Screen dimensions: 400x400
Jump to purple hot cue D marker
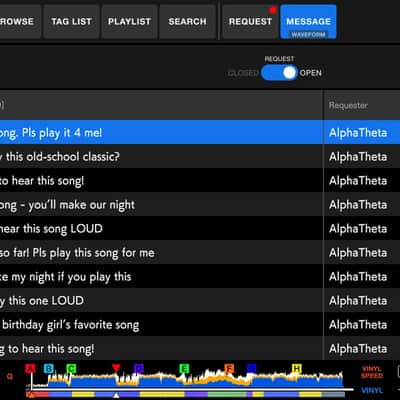(x=139, y=369)
